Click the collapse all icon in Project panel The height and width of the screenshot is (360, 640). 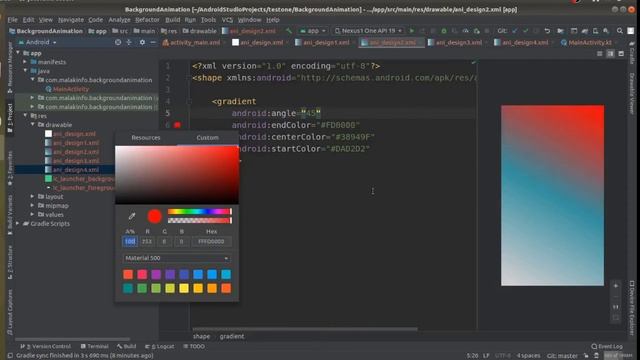click(x=129, y=42)
